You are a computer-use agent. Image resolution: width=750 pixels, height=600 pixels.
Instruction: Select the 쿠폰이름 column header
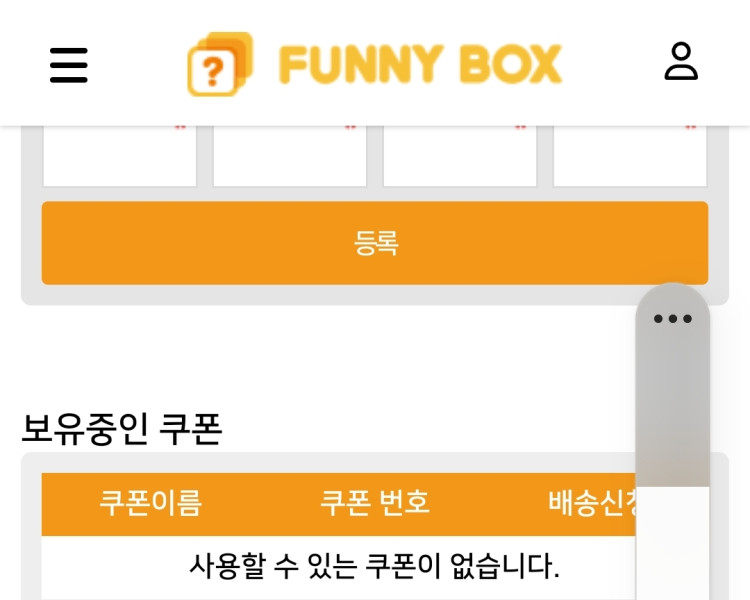coord(150,503)
